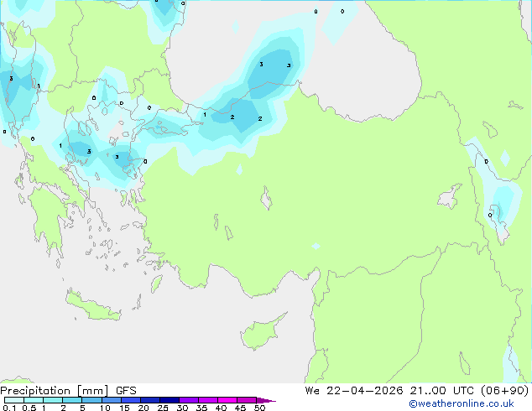Click the 25–30 mm navy legend swatch
Viewport: 532px width, 411px height.
169,400
